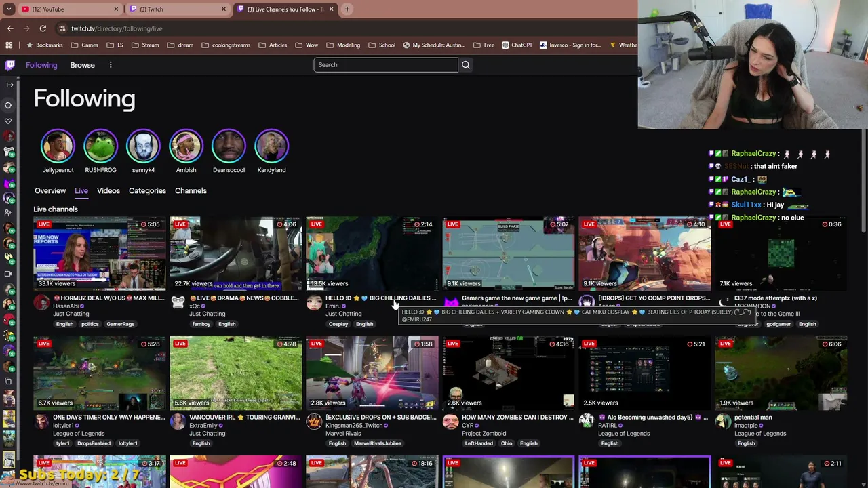868x488 pixels.
Task: Expand the School bookmark folder
Action: click(382, 45)
